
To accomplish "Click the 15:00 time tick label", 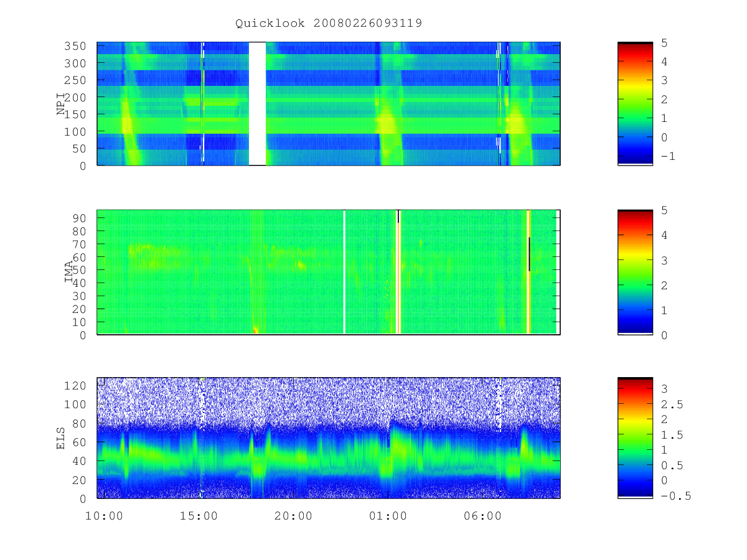I will coord(199,516).
